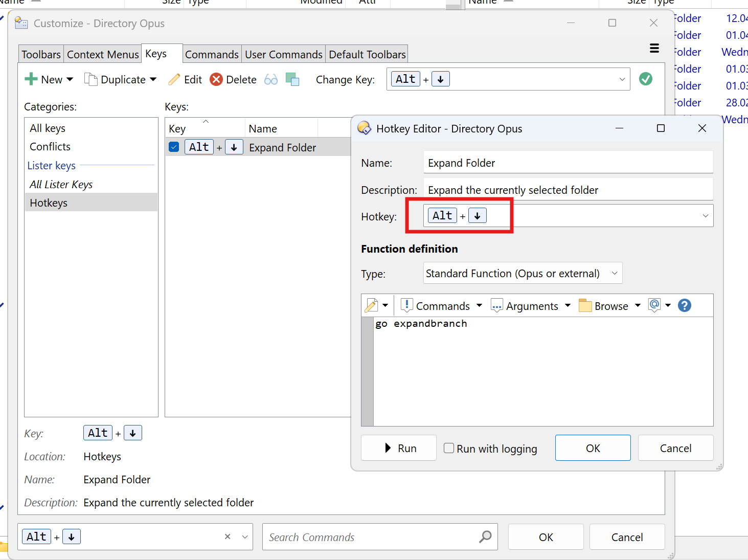Open the hamburger menu in Customize window
Viewport: 748px width, 560px height.
[654, 49]
